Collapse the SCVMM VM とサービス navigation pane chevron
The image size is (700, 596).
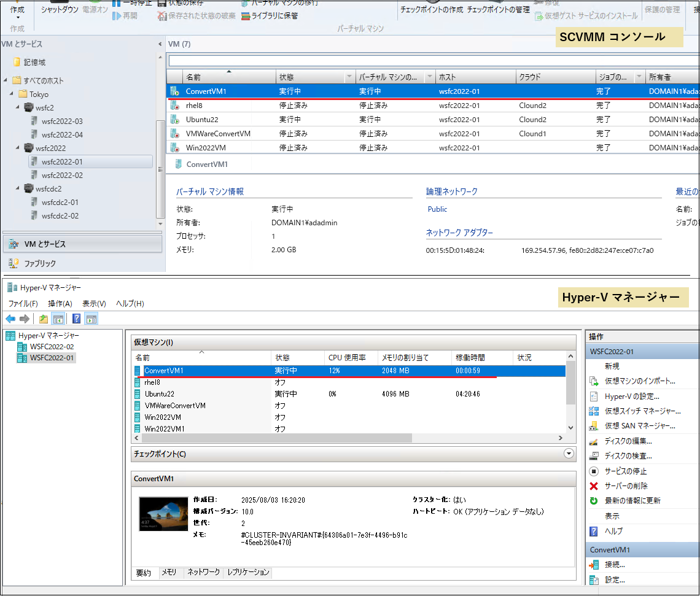pyautogui.click(x=160, y=44)
